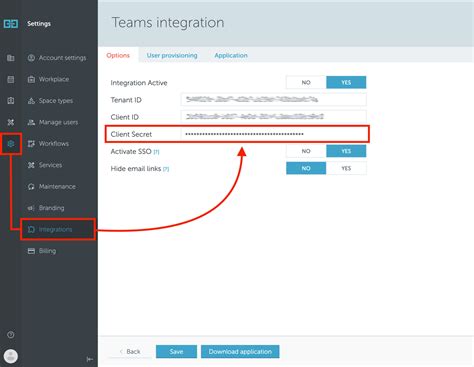Click the Maintenance headset icon
The image size is (474, 367).
[31, 187]
